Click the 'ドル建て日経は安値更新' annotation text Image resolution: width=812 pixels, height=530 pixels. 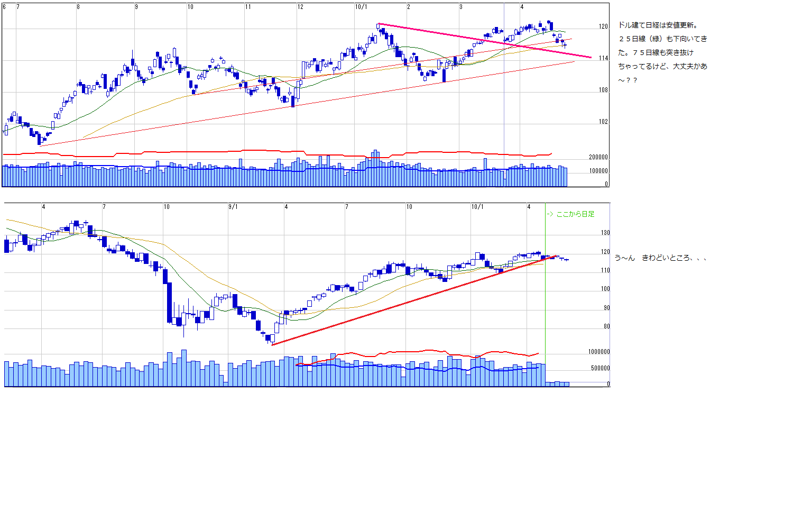pyautogui.click(x=658, y=25)
